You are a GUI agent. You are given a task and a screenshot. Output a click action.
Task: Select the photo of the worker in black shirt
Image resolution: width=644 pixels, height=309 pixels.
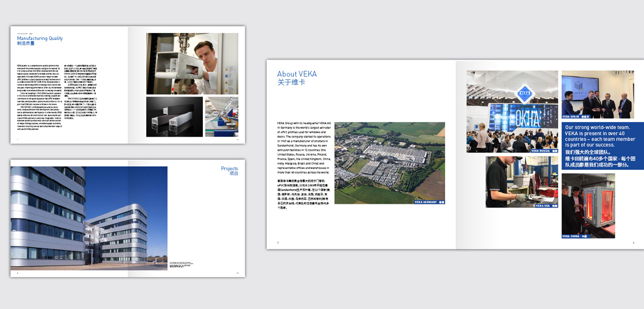522,182
